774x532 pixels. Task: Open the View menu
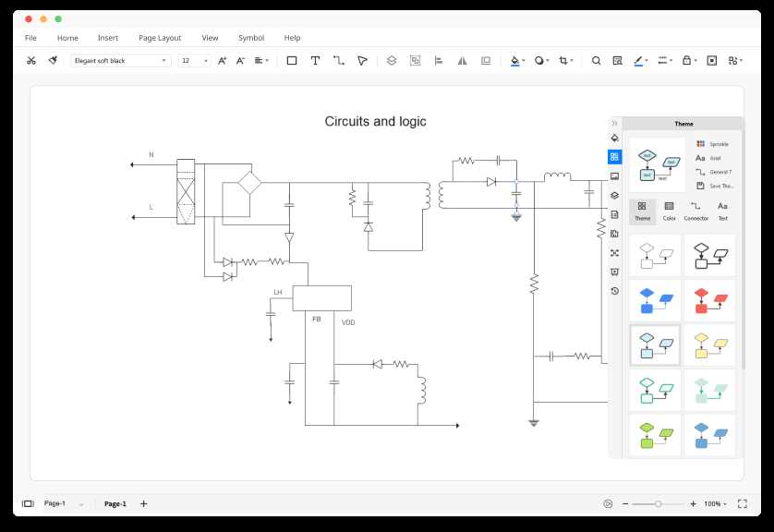click(210, 38)
